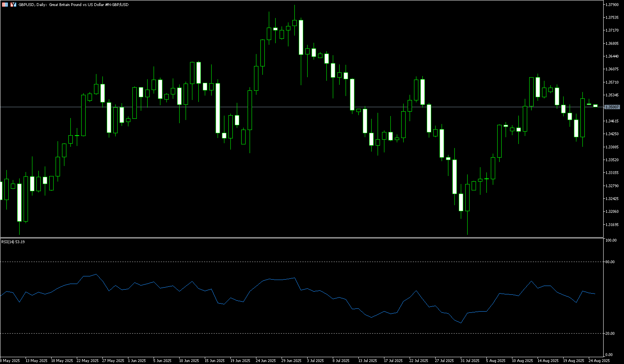Click the 1.36075 price scale label
Image resolution: width=624 pixels, height=364 pixels.
point(612,69)
